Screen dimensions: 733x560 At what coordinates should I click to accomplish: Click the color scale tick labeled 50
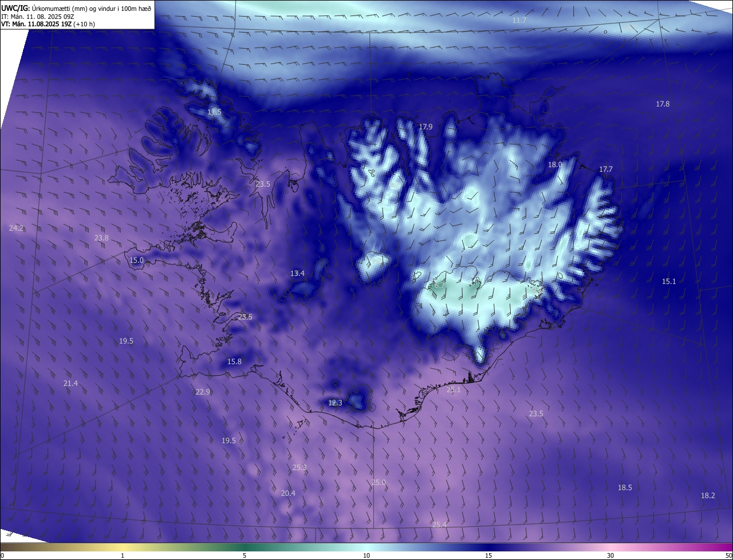click(728, 555)
